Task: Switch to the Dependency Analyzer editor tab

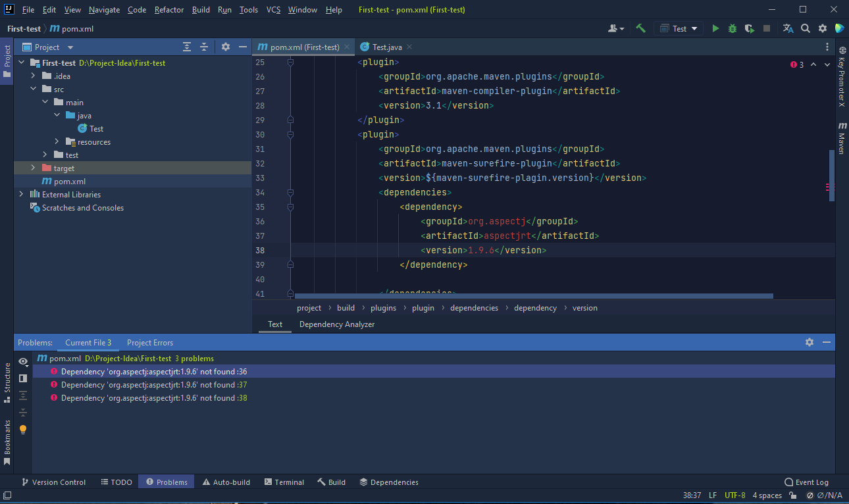Action: [x=337, y=324]
